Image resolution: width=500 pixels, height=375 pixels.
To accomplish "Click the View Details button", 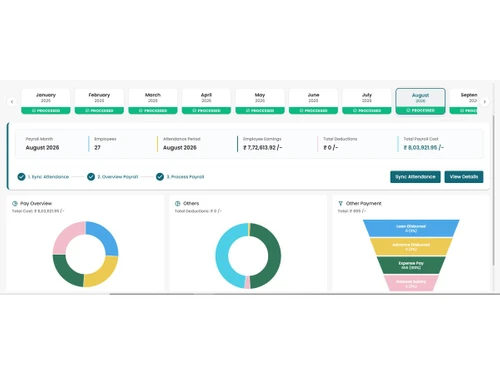I will (464, 177).
